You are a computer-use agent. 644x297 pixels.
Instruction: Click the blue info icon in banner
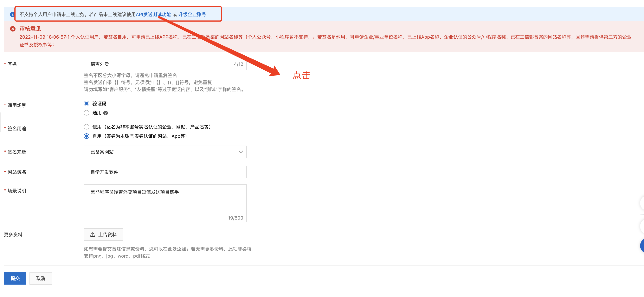12,15
